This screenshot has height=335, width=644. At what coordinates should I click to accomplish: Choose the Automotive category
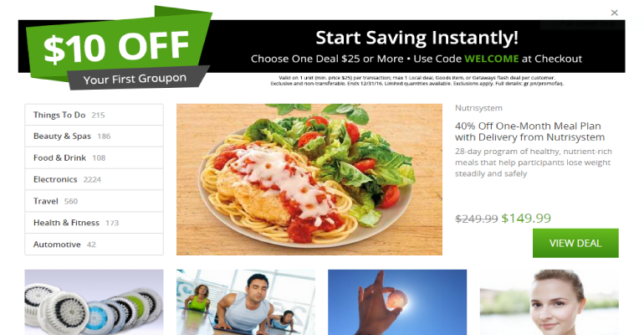[94, 245]
